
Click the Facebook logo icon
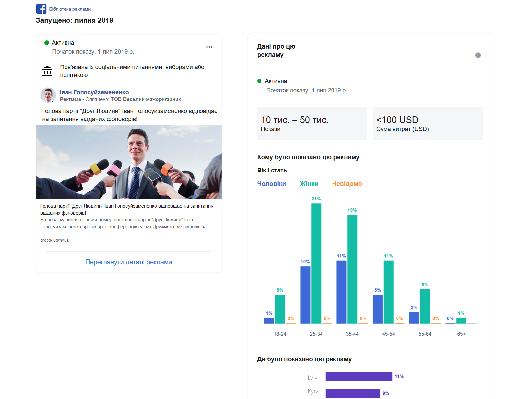(x=41, y=9)
